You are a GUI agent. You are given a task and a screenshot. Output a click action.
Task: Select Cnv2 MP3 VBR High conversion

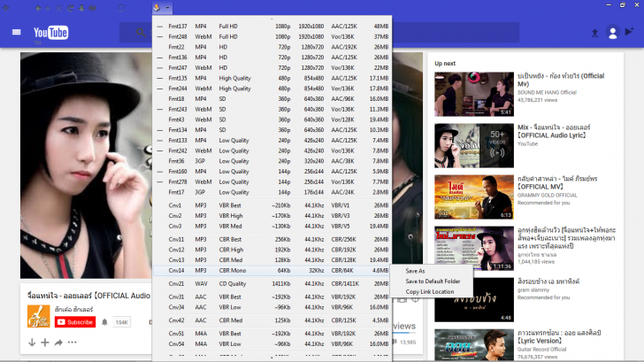272,216
